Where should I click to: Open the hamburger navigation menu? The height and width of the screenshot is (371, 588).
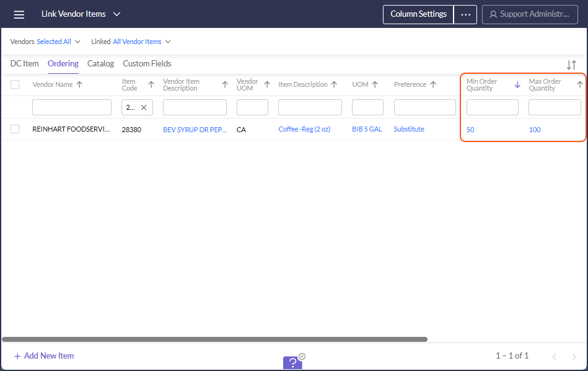coord(19,14)
